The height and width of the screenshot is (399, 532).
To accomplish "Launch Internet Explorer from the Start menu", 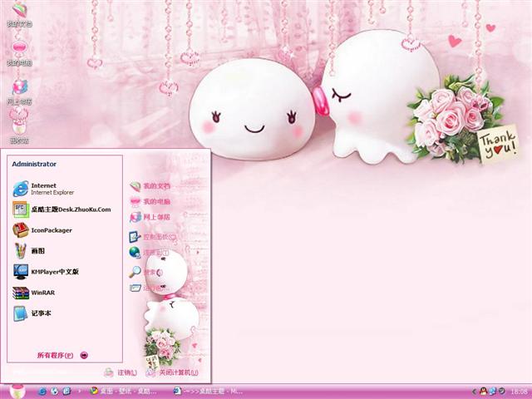I will click(43, 189).
